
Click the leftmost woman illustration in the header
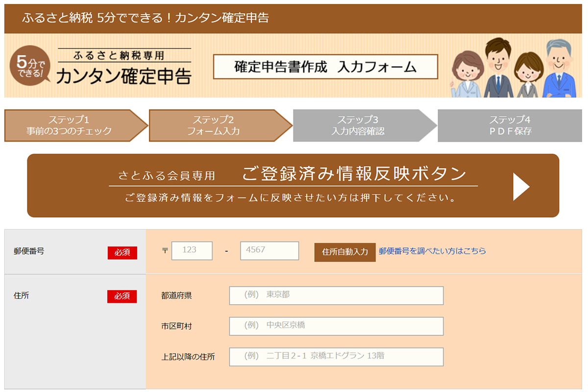[x=467, y=73]
